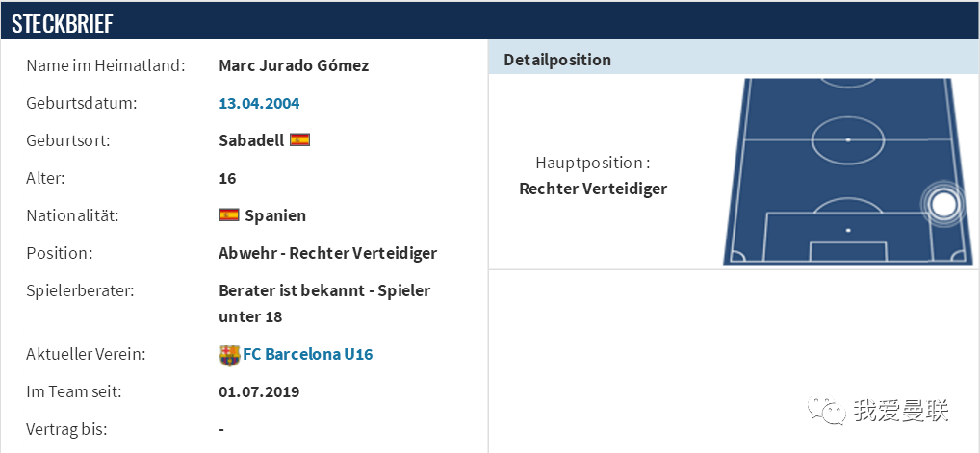Click the Rechter Verteidiger main position text
This screenshot has height=453, width=980.
coord(593,189)
